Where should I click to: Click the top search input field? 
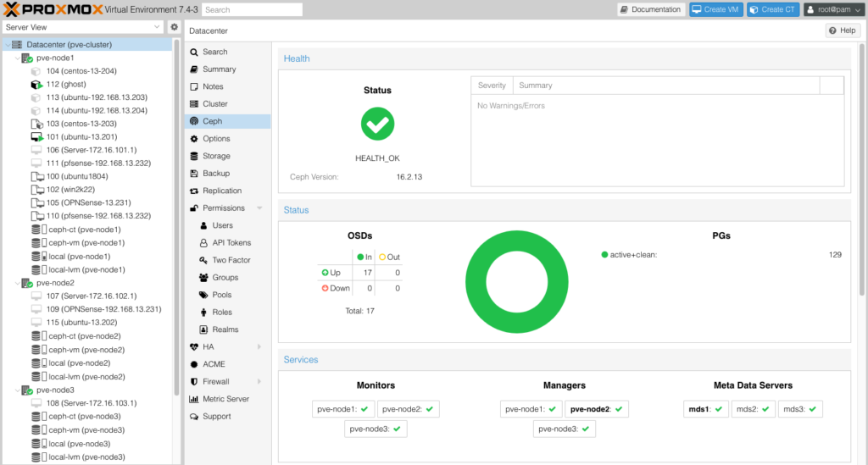point(253,9)
